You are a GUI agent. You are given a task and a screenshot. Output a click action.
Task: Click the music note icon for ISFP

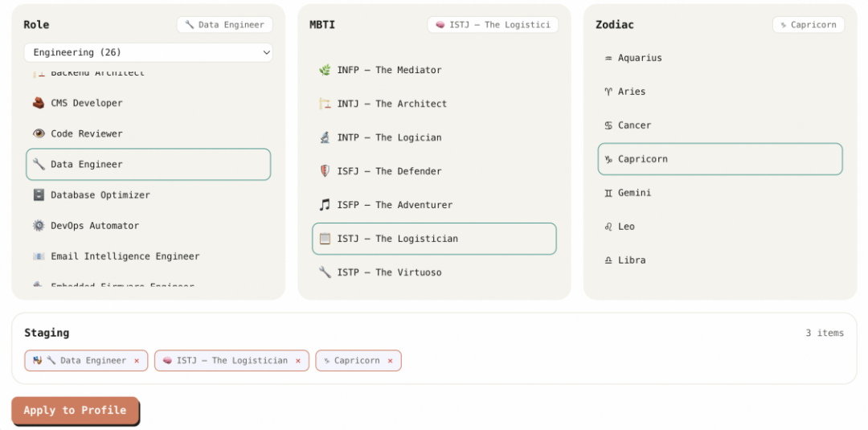325,205
